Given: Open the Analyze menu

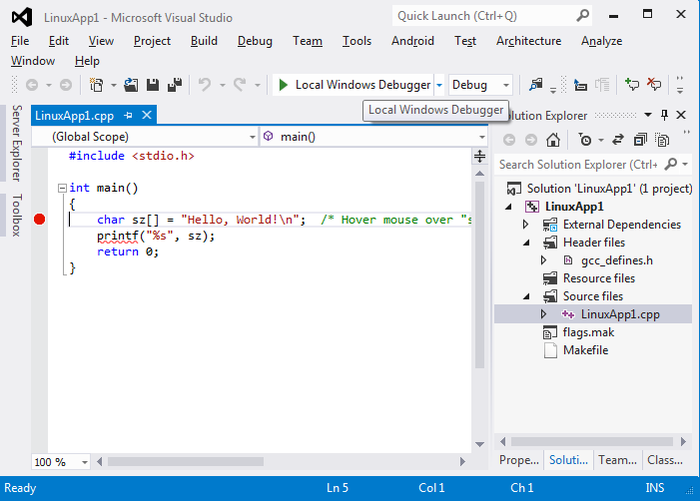Looking at the screenshot, I should [601, 41].
